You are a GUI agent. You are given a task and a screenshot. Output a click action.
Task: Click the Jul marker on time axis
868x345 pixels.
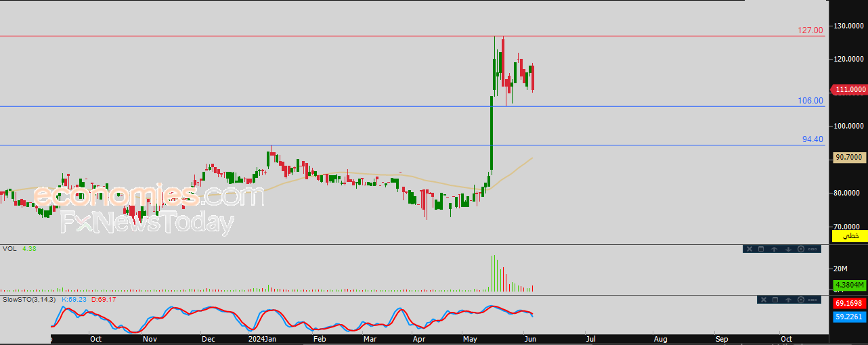pyautogui.click(x=590, y=338)
